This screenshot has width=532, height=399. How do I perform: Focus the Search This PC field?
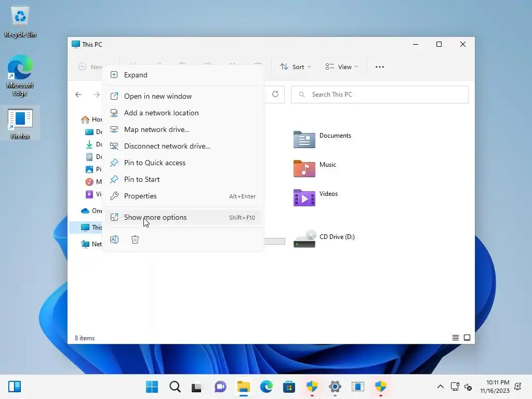[x=380, y=95]
